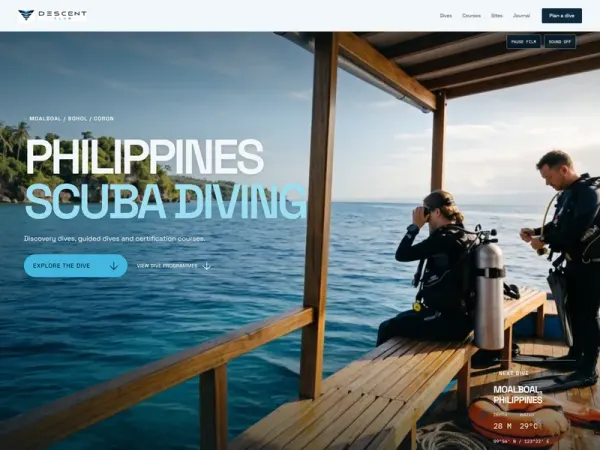Click the DESCENT wordmark in the header
Screen dimensions: 600x450
point(62,14)
